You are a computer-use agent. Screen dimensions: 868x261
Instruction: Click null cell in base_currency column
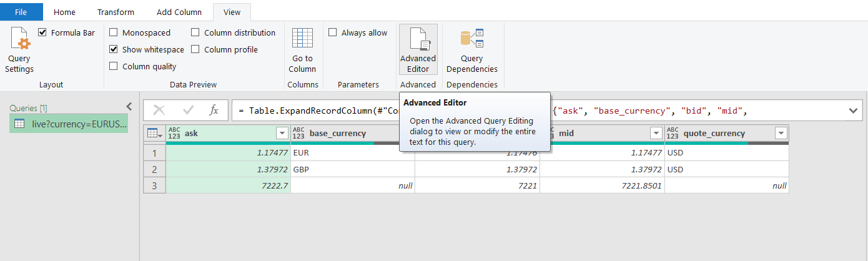(353, 185)
